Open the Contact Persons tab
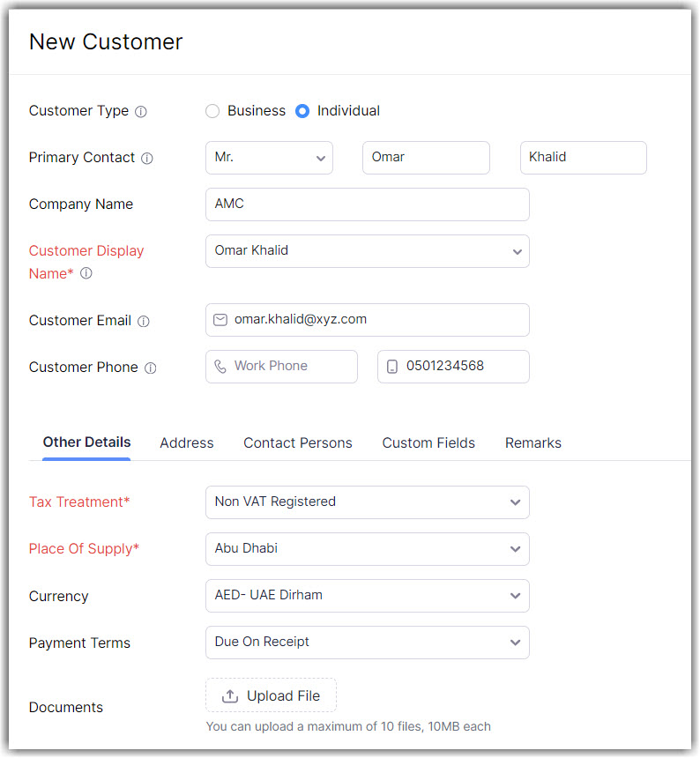The height and width of the screenshot is (758, 700). click(298, 443)
